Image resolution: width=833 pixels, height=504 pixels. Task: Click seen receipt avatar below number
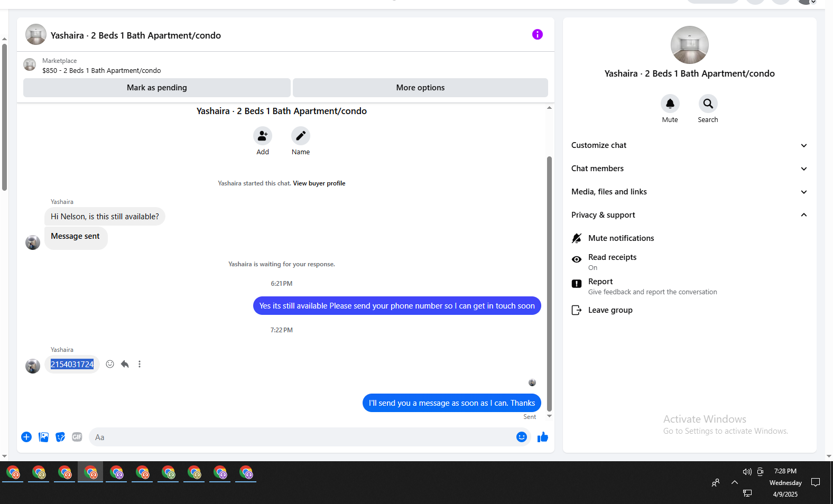click(532, 382)
